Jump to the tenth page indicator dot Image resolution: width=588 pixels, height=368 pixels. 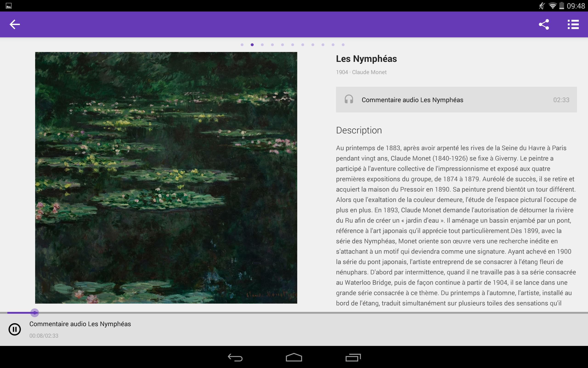coord(333,45)
